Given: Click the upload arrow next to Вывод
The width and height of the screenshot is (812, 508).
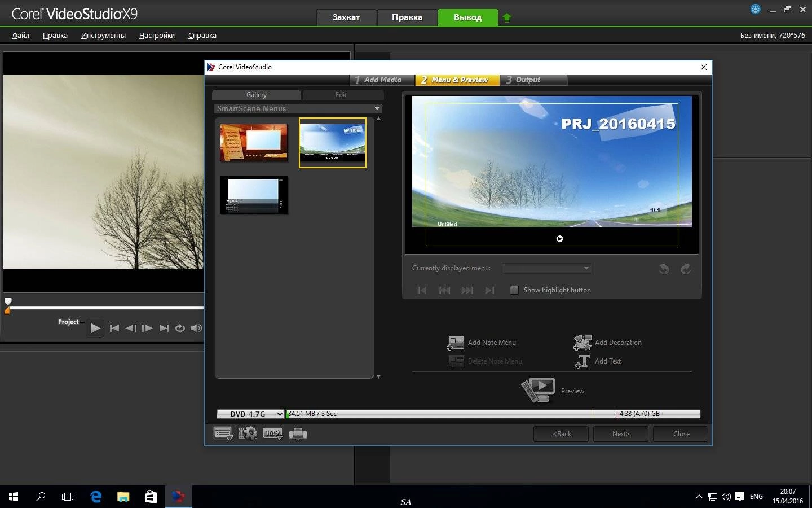Looking at the screenshot, I should 506,17.
